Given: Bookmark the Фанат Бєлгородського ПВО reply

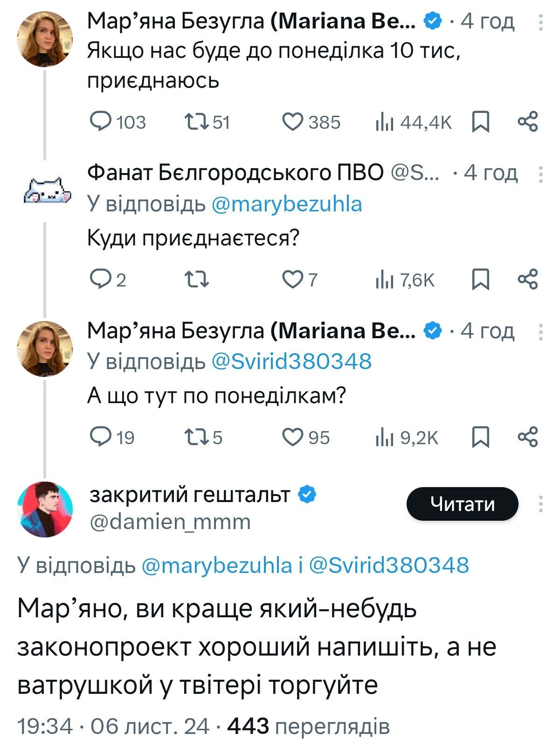Looking at the screenshot, I should coord(481,279).
